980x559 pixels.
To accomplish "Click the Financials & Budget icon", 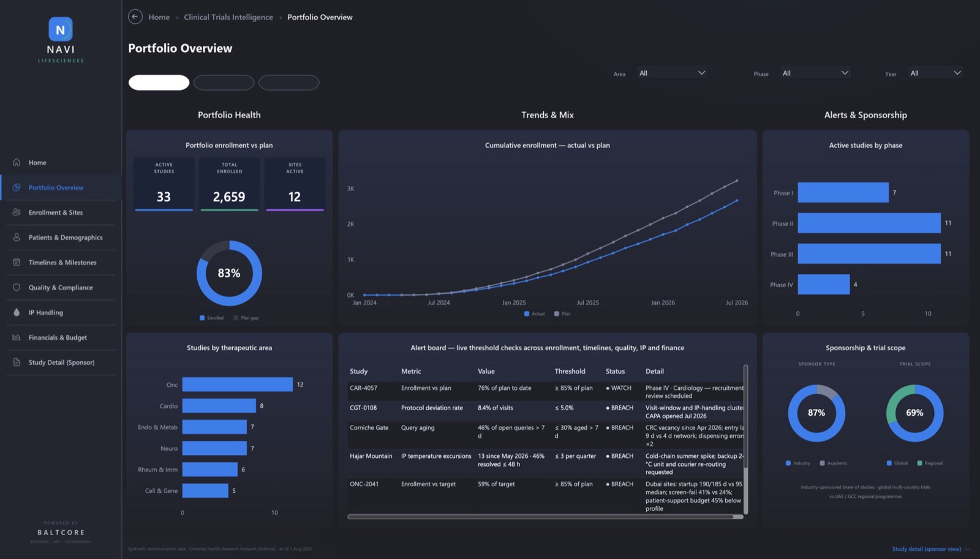I will coord(17,337).
